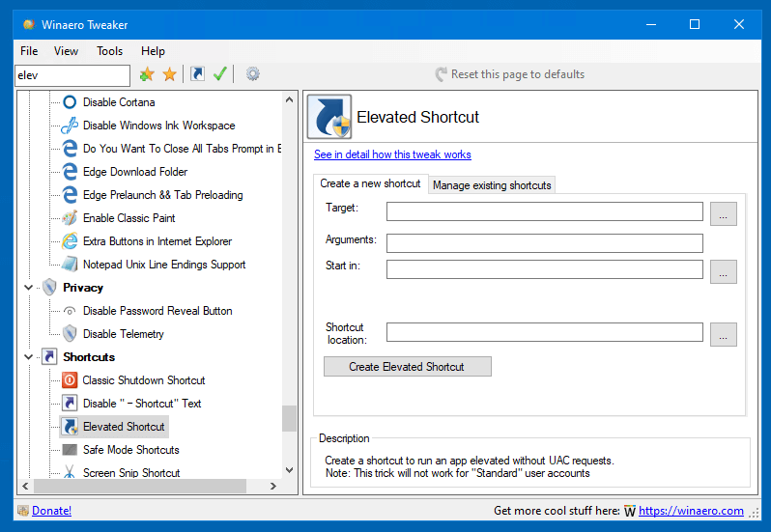Select Screen Snip Shortcut item
The height and width of the screenshot is (532, 771).
click(x=131, y=472)
